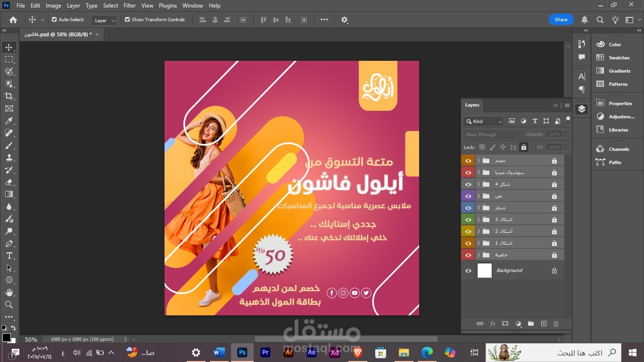Select the Spot Healing Brush tool
This screenshot has width=644, height=362.
pyautogui.click(x=9, y=133)
